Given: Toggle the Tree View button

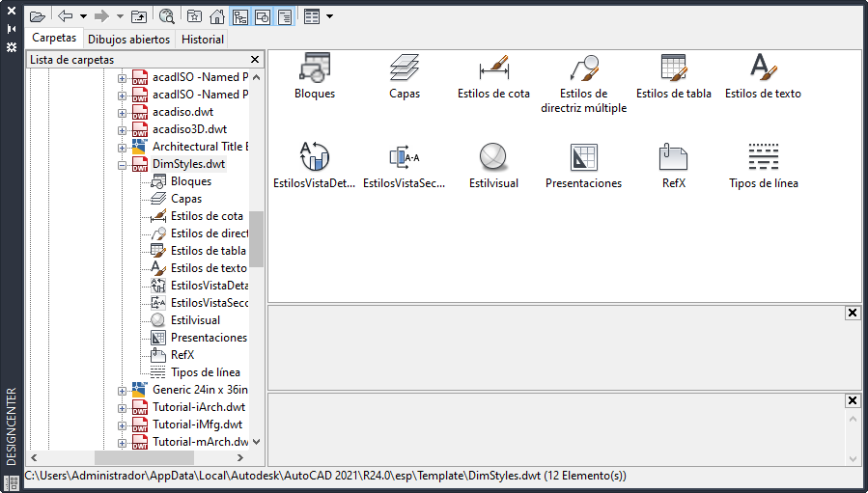Looking at the screenshot, I should (239, 16).
